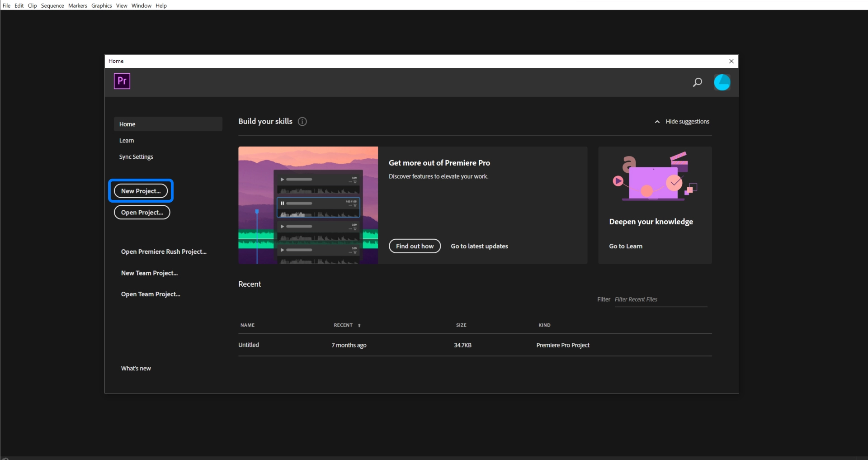Open the Untitled recent project
This screenshot has width=868, height=460.
tap(248, 345)
